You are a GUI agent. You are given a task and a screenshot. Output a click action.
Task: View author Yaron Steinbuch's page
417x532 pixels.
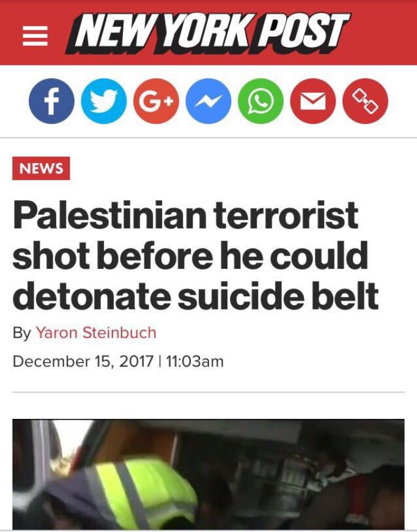tap(96, 332)
